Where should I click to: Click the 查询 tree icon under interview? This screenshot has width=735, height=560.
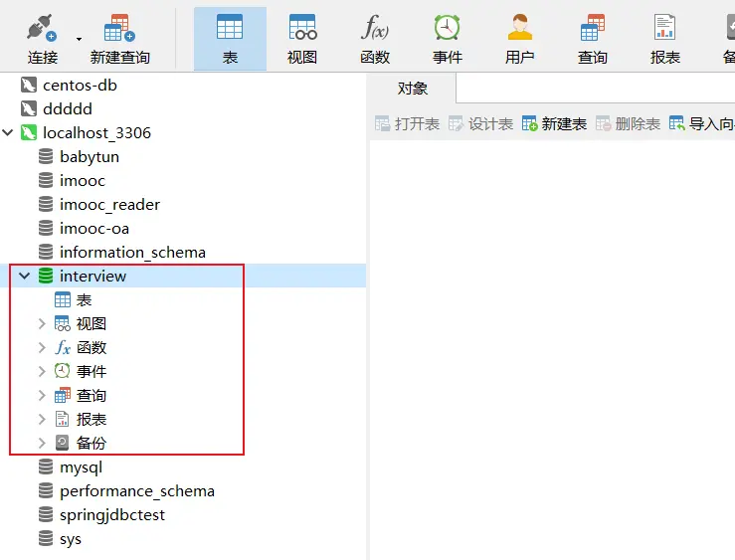point(63,395)
